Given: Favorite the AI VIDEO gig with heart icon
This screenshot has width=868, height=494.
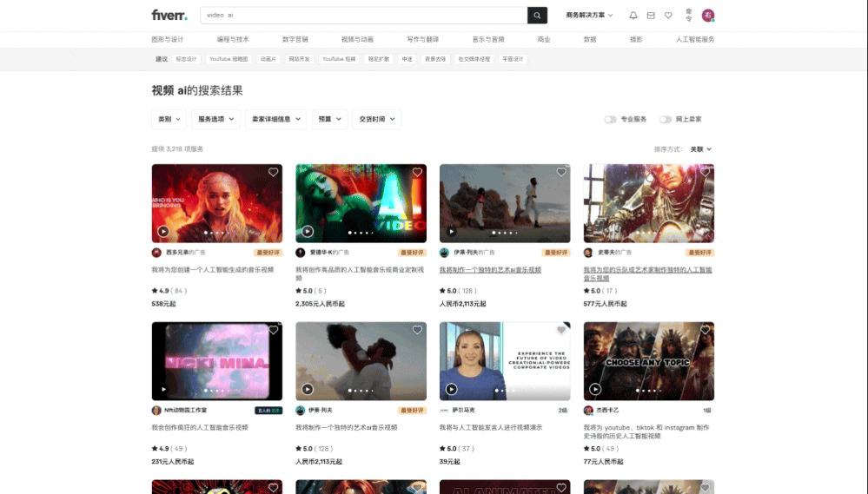Looking at the screenshot, I should pos(417,173).
